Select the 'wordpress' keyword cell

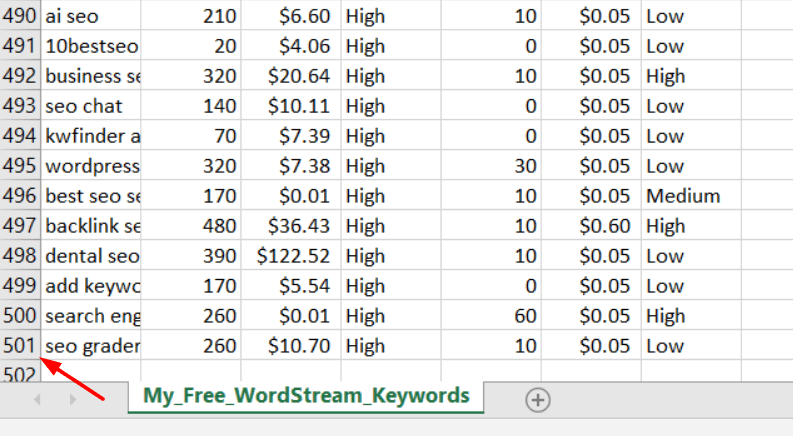tap(91, 166)
